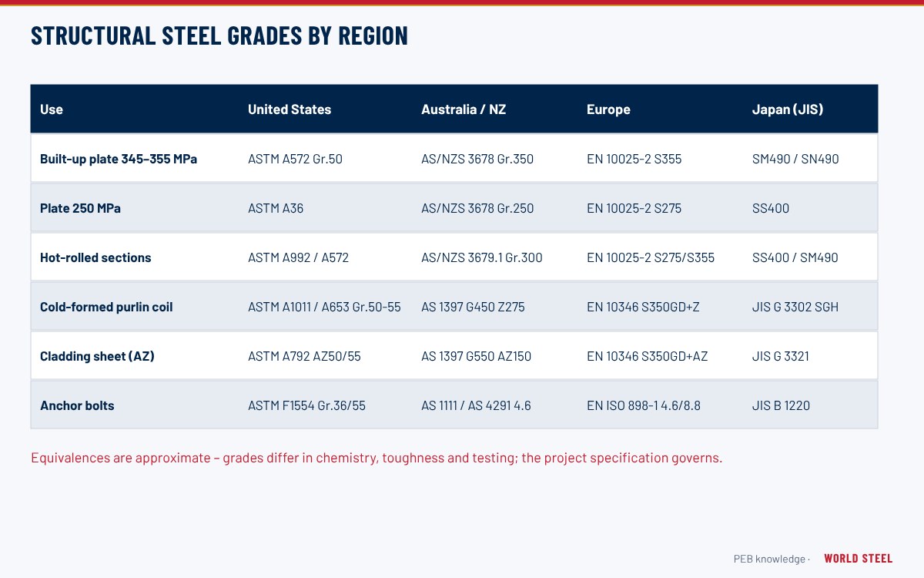Click the slide title 'Structural Steel Grades by Region'
The image size is (924, 578).
(x=219, y=35)
